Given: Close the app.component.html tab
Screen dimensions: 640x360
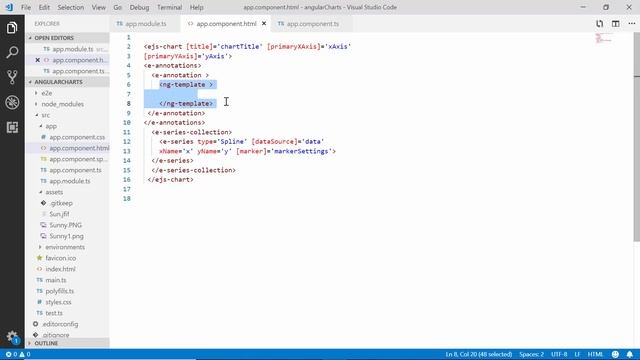Looking at the screenshot, I should coord(264,24).
